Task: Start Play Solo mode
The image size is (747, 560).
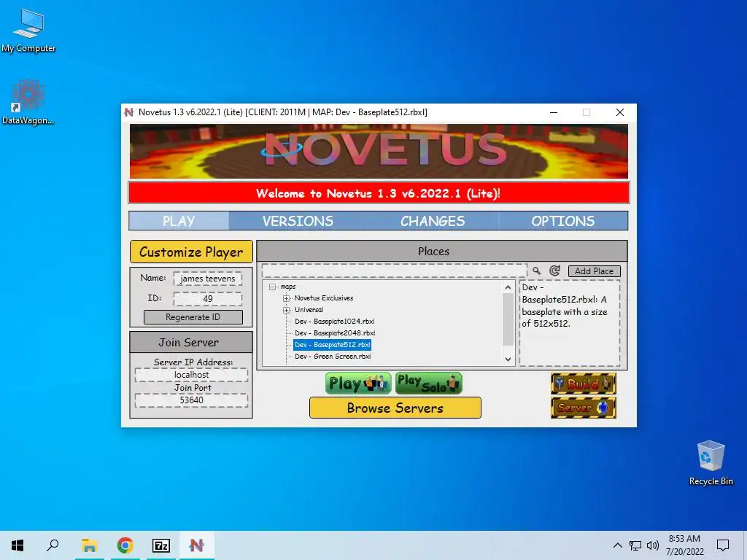Action: (x=429, y=384)
